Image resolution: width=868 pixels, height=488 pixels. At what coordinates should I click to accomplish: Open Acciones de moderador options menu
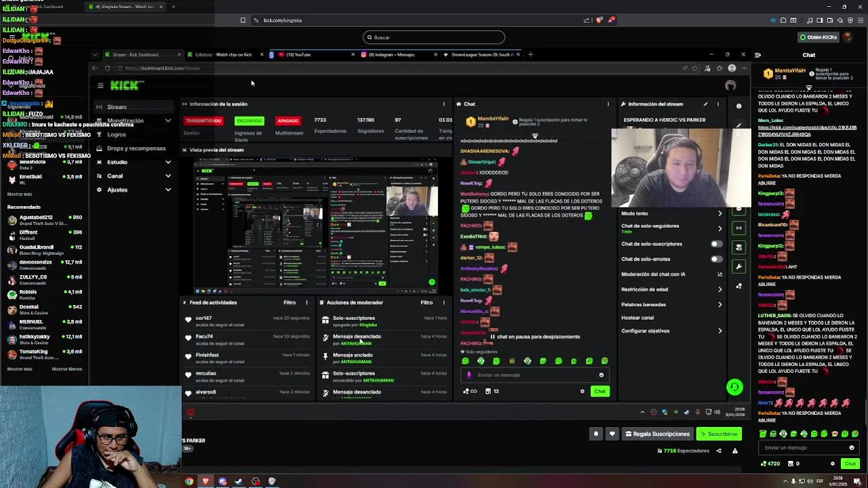(444, 303)
